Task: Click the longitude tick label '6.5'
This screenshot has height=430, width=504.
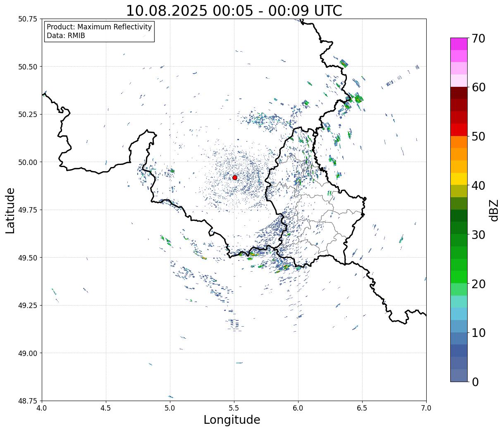Action: click(x=362, y=408)
